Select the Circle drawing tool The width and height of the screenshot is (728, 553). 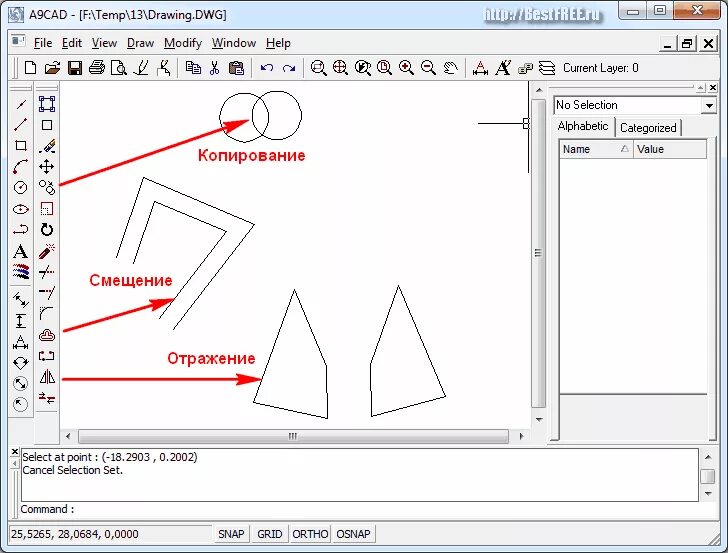click(20, 188)
